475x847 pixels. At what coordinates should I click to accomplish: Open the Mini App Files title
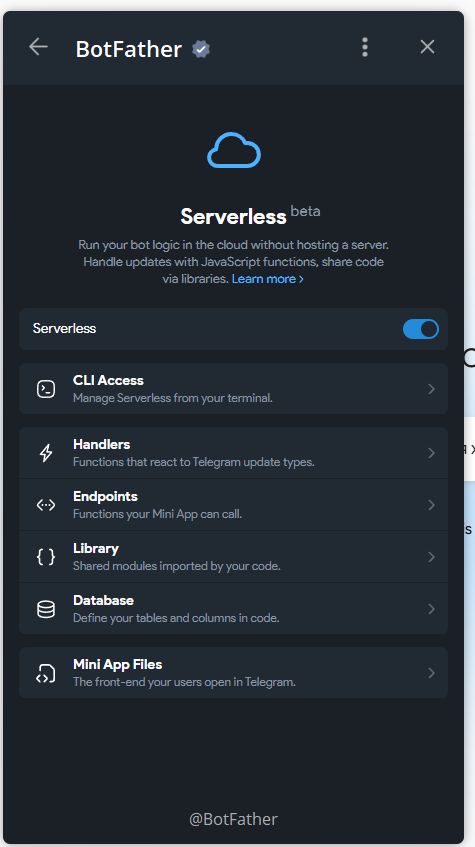118,664
